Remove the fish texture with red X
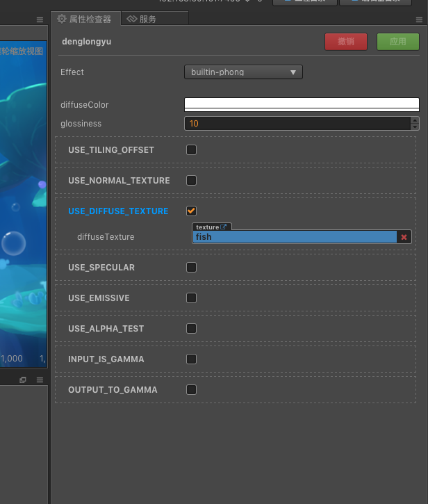Image resolution: width=428 pixels, height=504 pixels. click(404, 237)
